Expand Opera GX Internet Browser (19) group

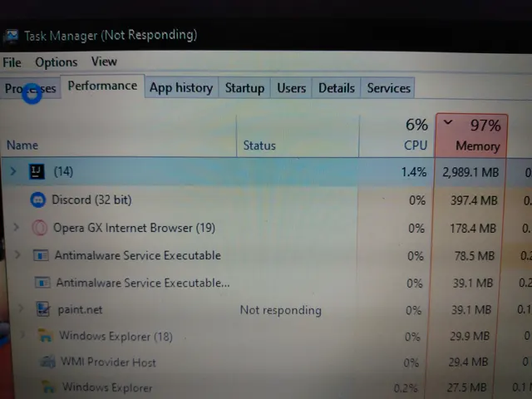16,227
